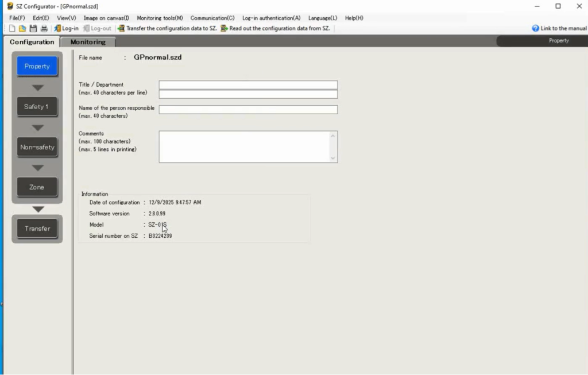Screen dimensions: 588x375
Task: Click the New file icon in toolbar
Action: click(12, 28)
